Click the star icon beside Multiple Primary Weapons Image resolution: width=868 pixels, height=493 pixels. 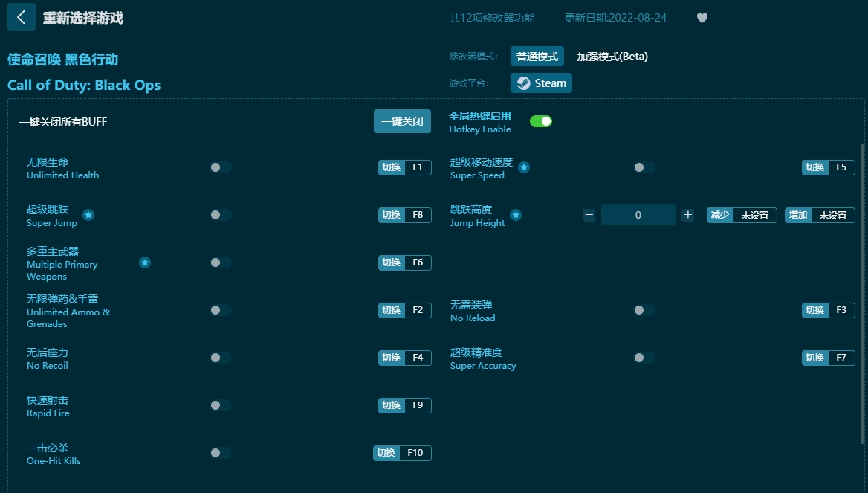point(144,262)
